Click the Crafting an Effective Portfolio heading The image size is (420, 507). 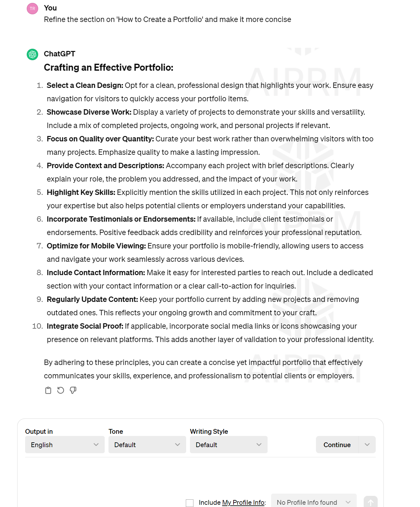108,68
